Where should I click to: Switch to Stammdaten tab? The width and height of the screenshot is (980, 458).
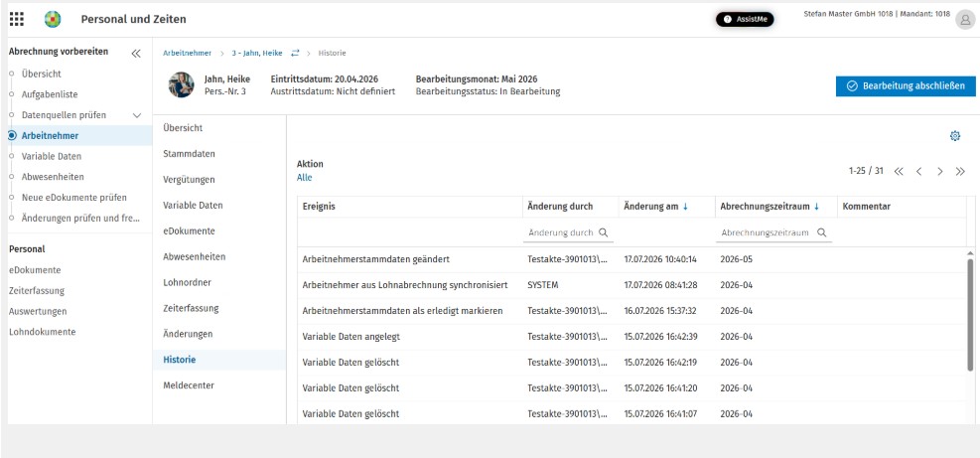[189, 153]
